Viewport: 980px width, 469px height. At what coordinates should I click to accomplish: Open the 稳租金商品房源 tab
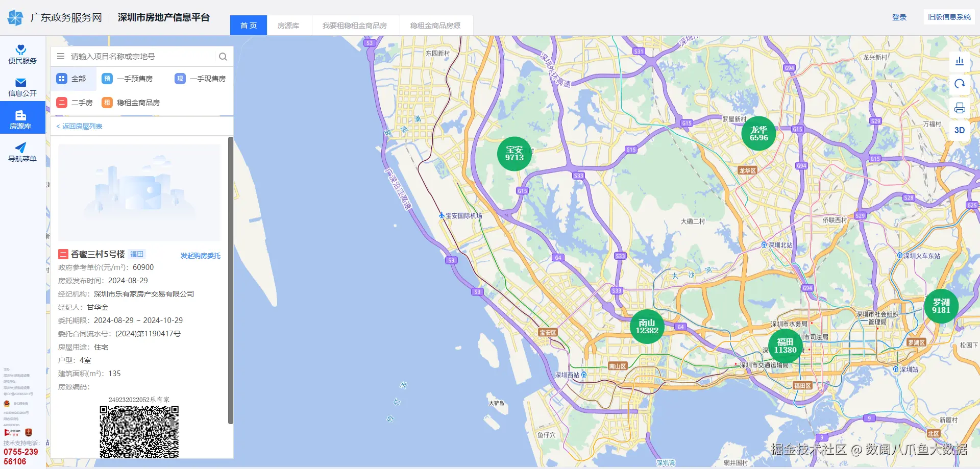(x=435, y=26)
